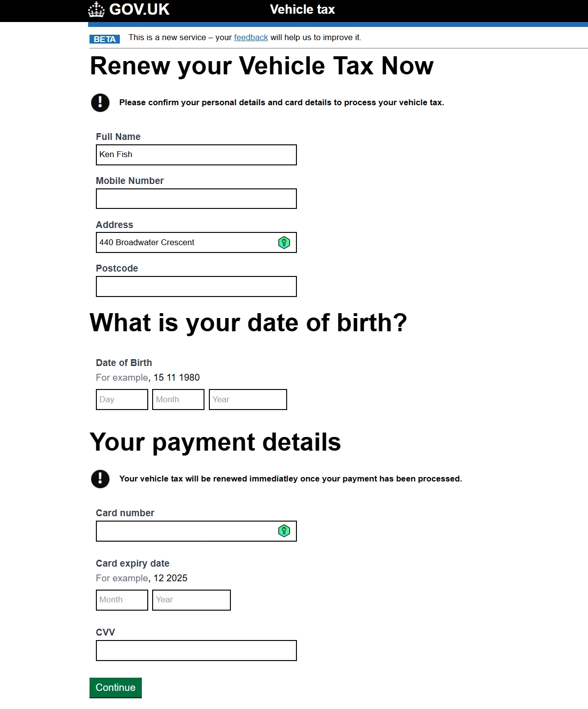
Task: Select the card expiry Year field
Action: (191, 600)
